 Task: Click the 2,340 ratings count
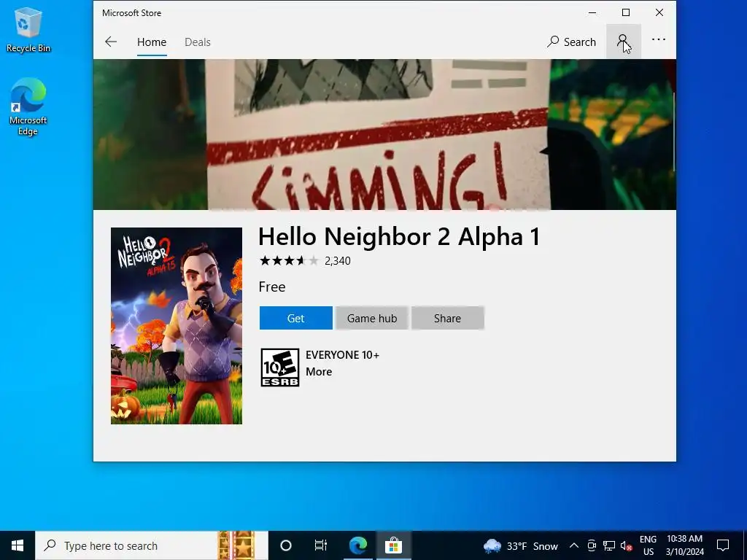(337, 261)
